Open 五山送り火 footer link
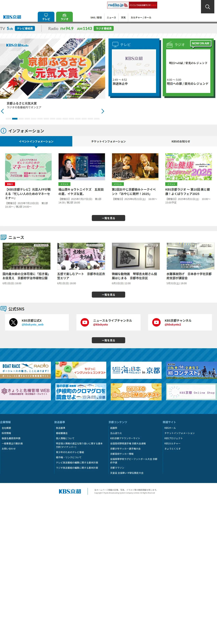The width and height of the screenshot is (217, 644). [x=116, y=433]
